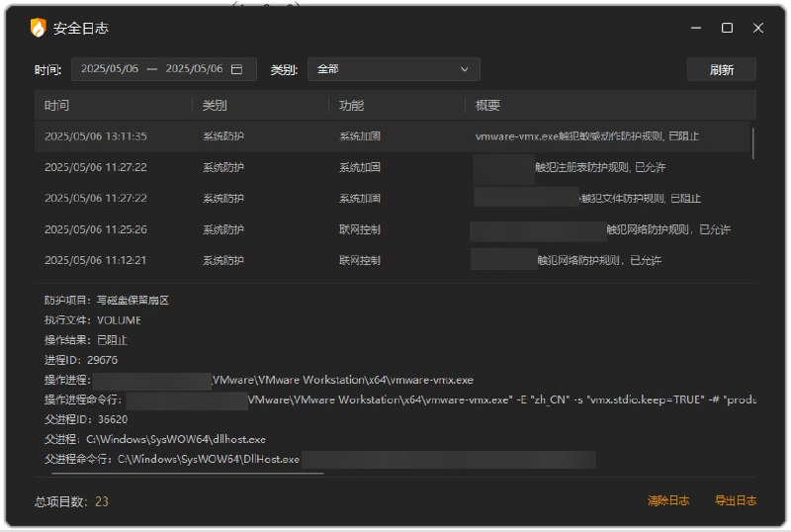Image resolution: width=791 pixels, height=532 pixels.
Task: Click the hamburger menu icon in title bar
Action: (x=662, y=28)
